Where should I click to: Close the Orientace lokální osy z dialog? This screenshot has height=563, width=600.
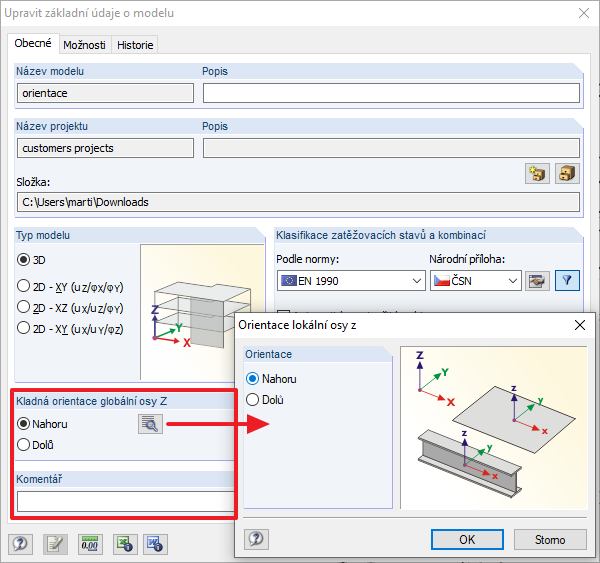580,325
